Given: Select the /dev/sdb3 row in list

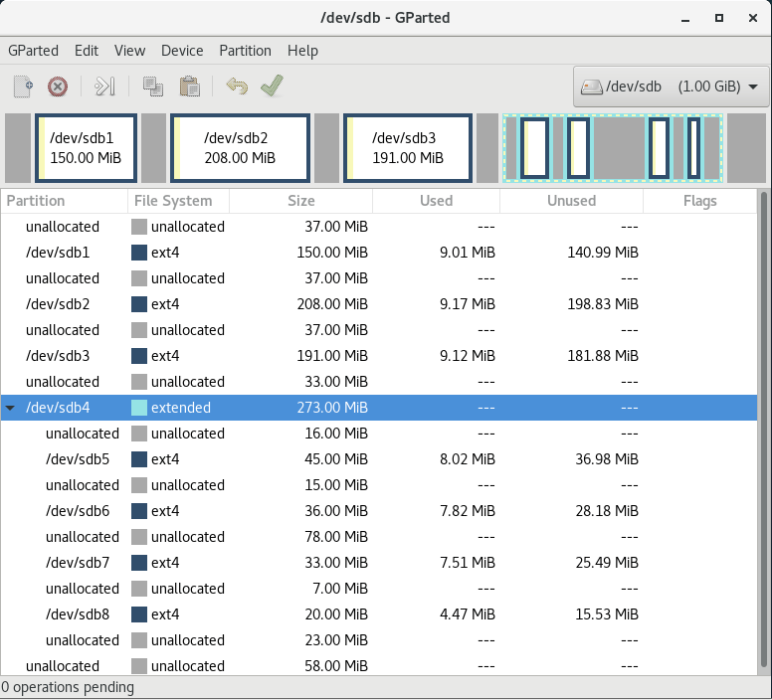Looking at the screenshot, I should click(379, 356).
